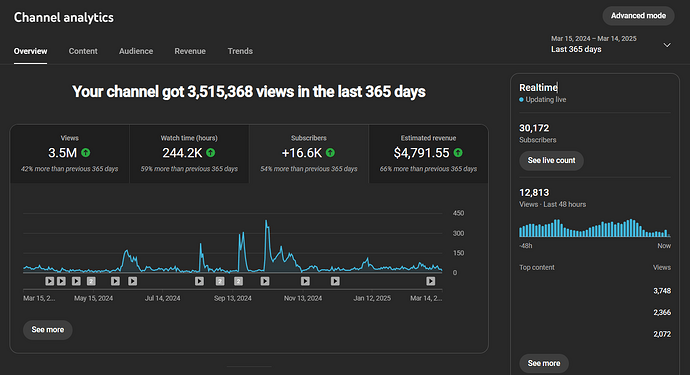Select the Watch time (hours) card
The height and width of the screenshot is (375, 690).
[x=189, y=154]
